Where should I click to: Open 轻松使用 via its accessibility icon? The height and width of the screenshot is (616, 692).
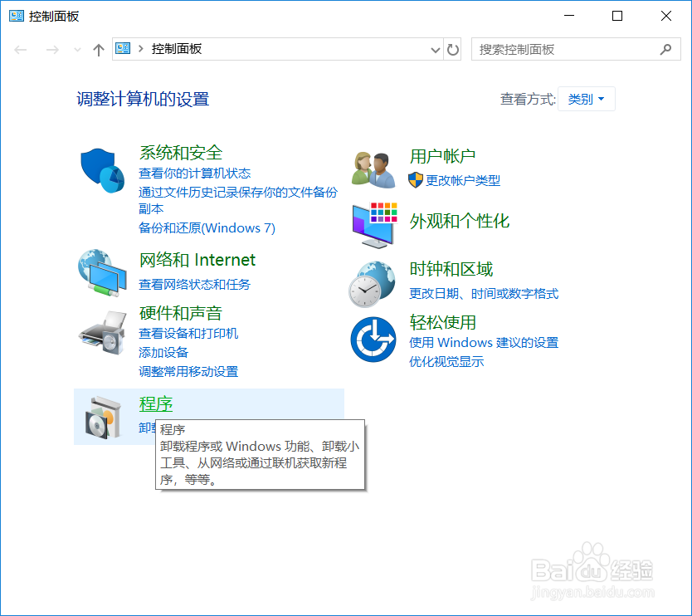[x=373, y=340]
